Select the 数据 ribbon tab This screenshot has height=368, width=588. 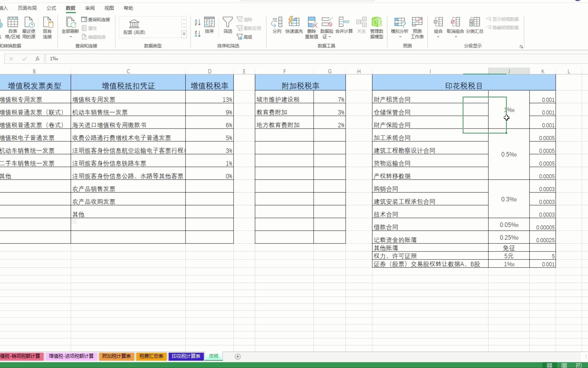(70, 8)
